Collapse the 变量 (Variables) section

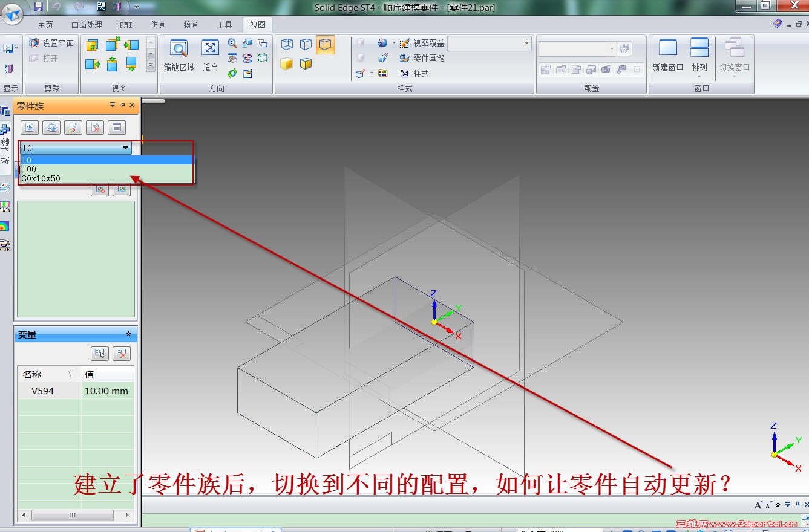click(x=128, y=334)
